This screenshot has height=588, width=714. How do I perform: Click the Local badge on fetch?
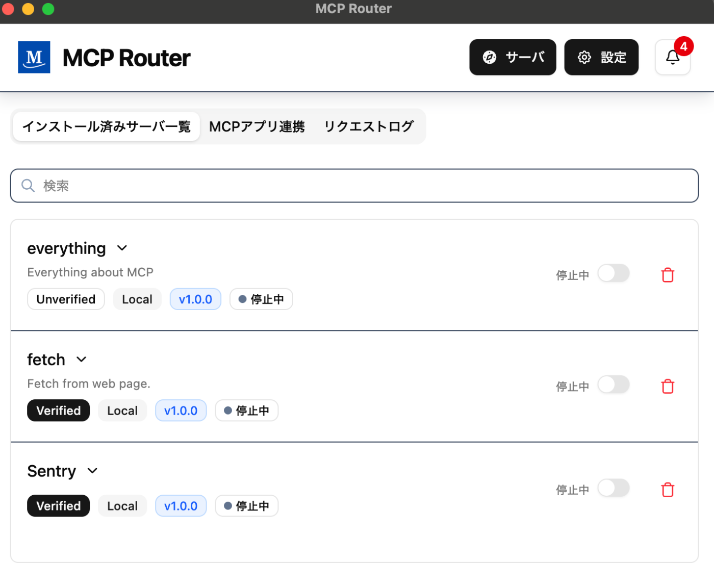pos(122,411)
